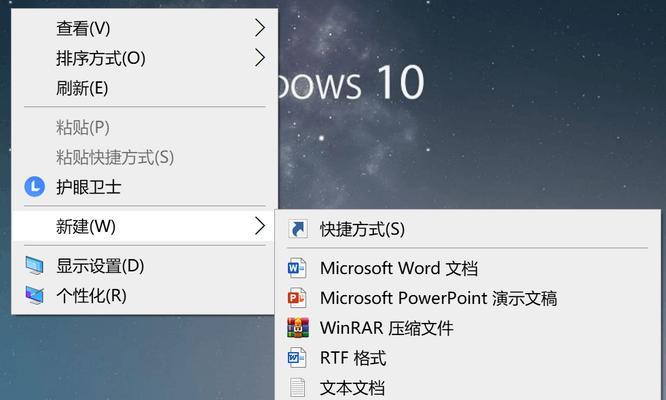Create a new 文本文档 text file
Viewport: 666px width, 400px height.
tap(468, 387)
